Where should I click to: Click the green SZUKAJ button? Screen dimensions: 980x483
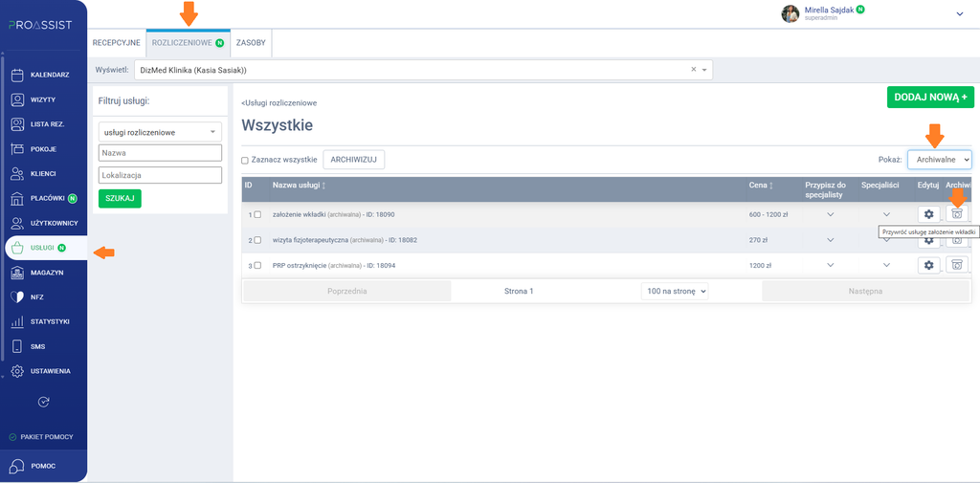[120, 198]
